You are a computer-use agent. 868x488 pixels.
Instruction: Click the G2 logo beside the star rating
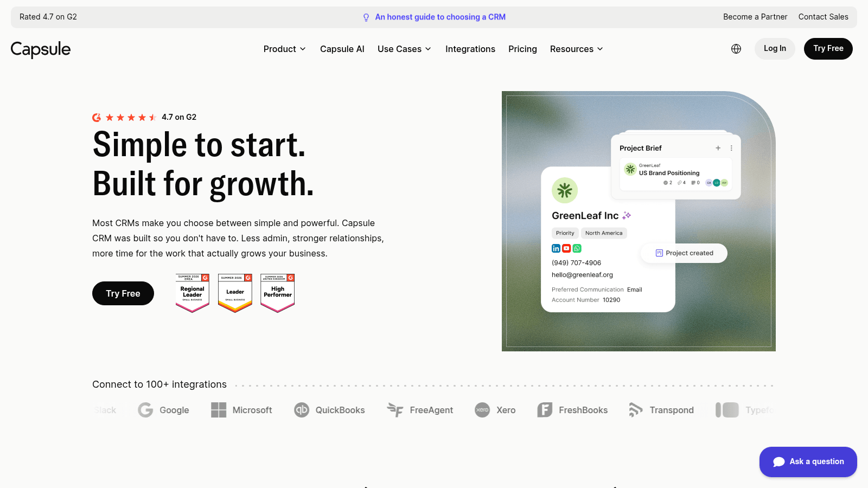click(x=97, y=117)
